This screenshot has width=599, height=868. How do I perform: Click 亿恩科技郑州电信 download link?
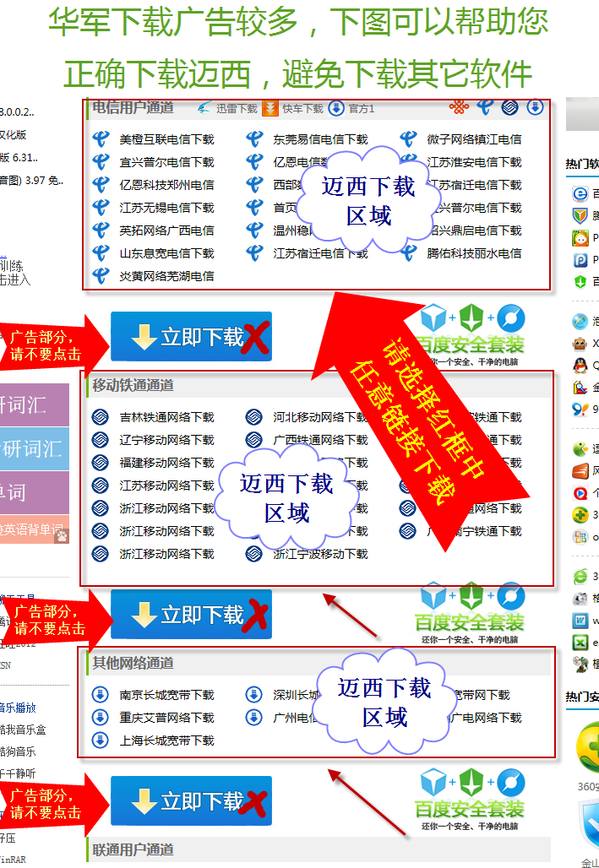(166, 185)
